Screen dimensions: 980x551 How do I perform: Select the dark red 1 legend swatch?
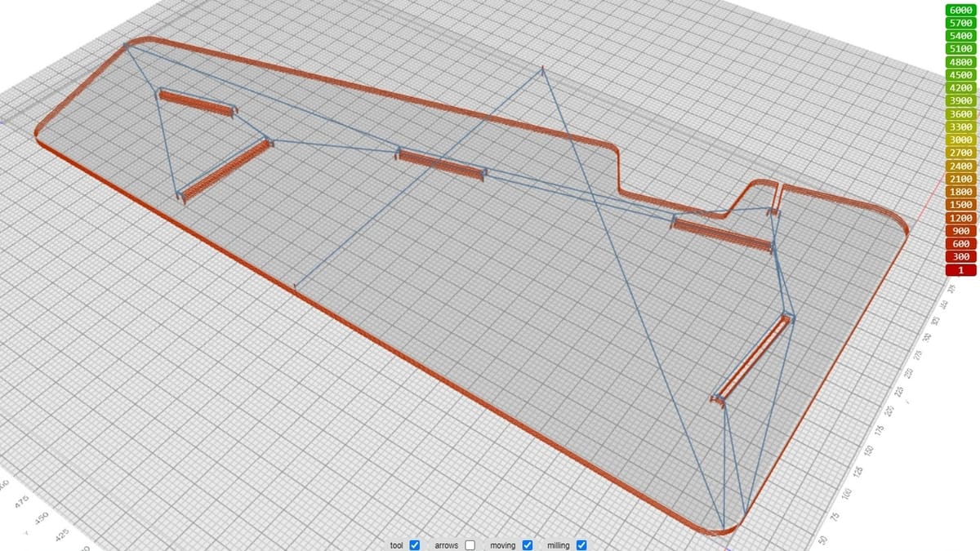click(960, 270)
